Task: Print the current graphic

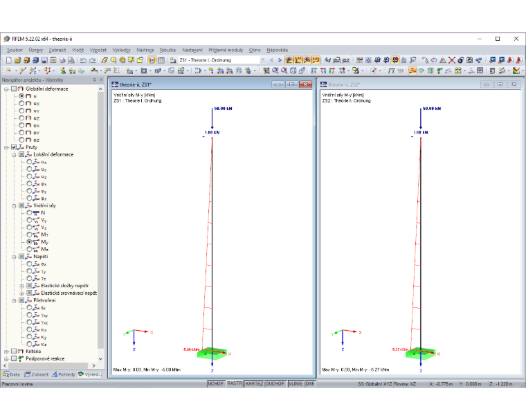Action: point(62,60)
